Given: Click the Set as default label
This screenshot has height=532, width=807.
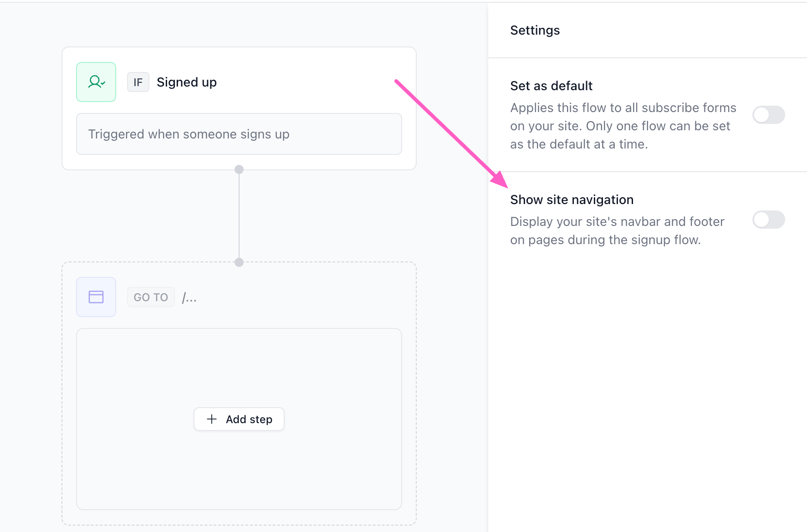Looking at the screenshot, I should pyautogui.click(x=552, y=86).
